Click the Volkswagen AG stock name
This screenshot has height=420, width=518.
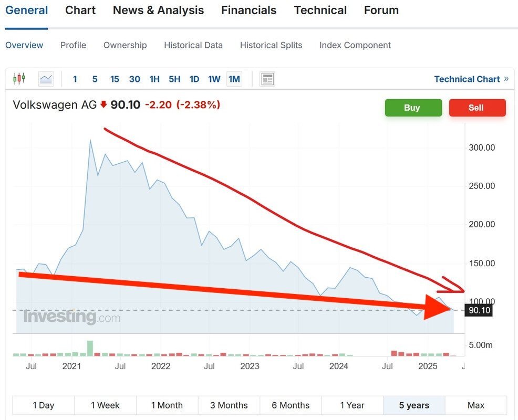pos(55,104)
